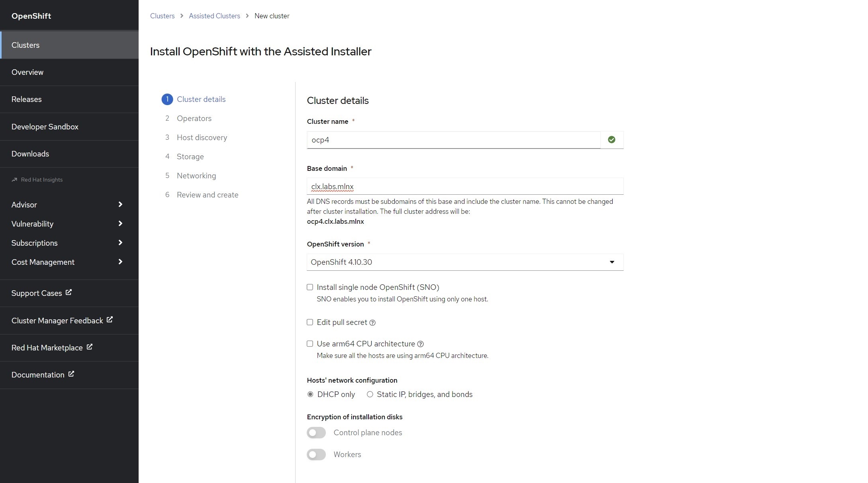Open the arm64 CPU architecture help icon

tap(420, 344)
